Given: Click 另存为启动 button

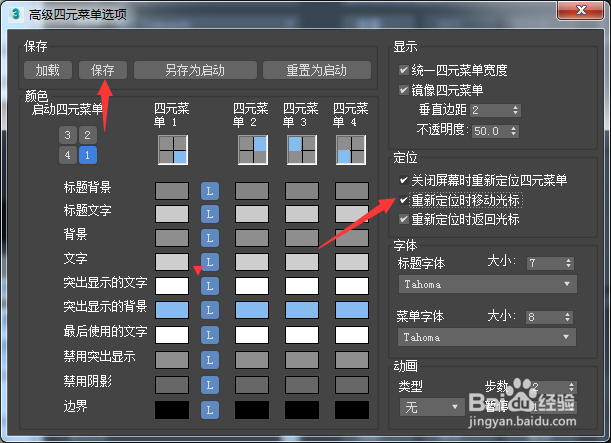Looking at the screenshot, I should pos(195,70).
